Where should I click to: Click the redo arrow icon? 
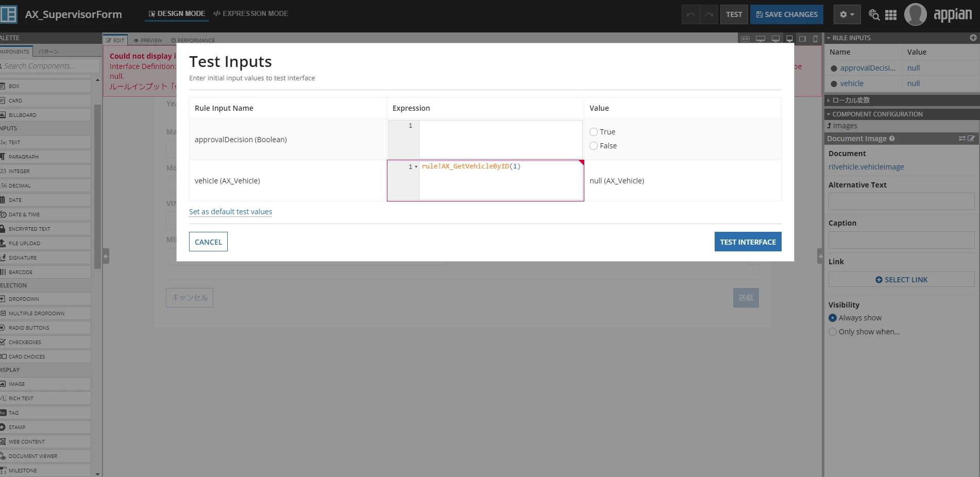[709, 14]
